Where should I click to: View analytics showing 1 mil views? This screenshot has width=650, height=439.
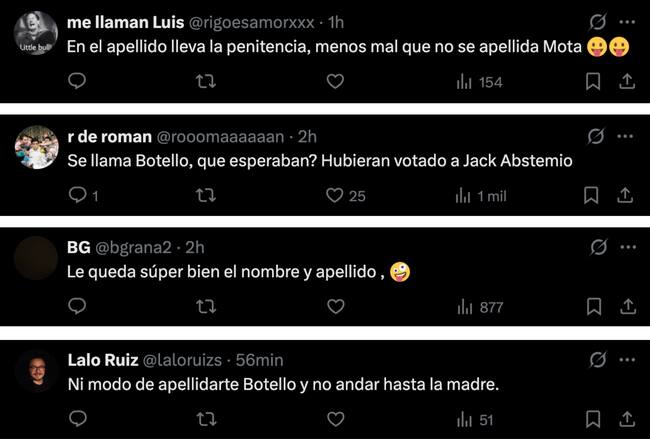(481, 196)
